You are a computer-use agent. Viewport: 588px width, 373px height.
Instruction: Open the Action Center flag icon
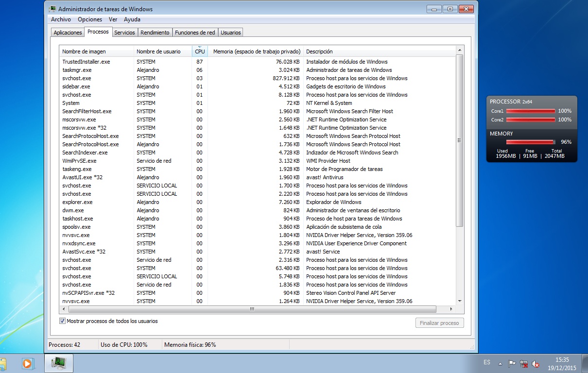(512, 363)
